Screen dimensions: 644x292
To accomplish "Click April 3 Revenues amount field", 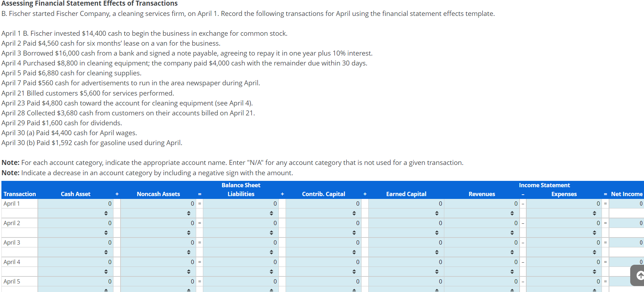I will pyautogui.click(x=482, y=242).
